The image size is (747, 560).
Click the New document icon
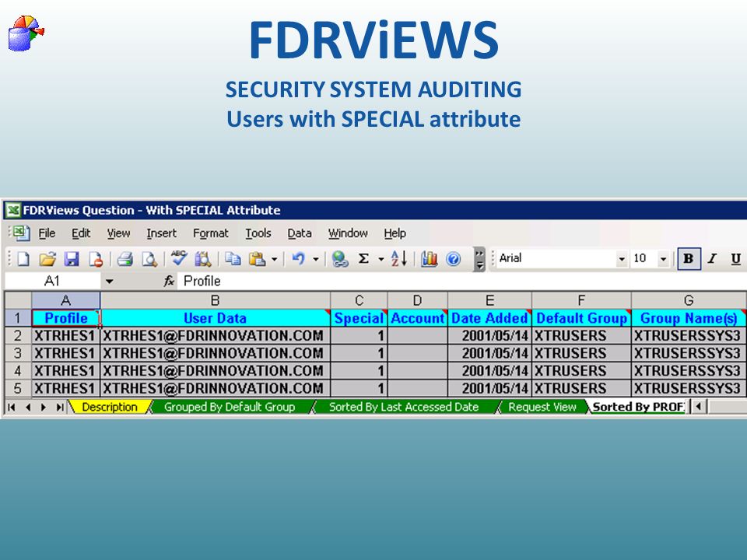coord(23,259)
